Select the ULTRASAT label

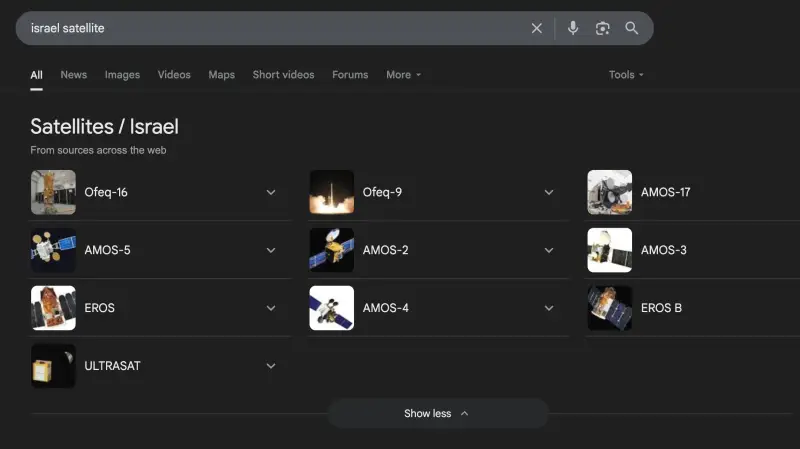(x=112, y=366)
